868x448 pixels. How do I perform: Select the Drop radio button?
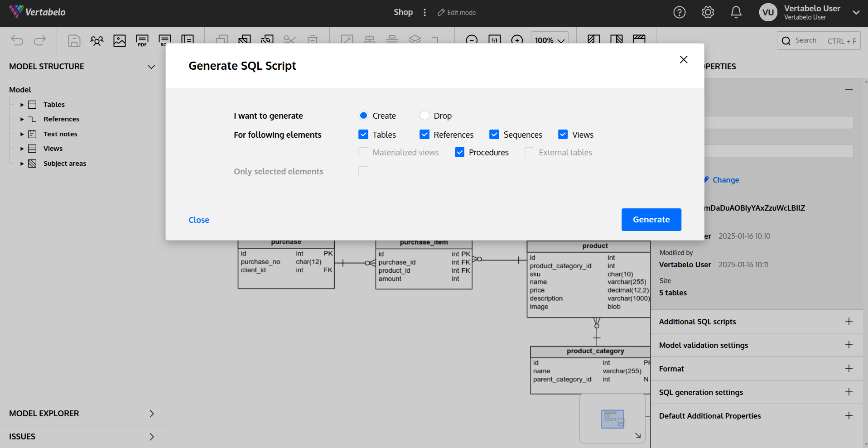tap(424, 116)
